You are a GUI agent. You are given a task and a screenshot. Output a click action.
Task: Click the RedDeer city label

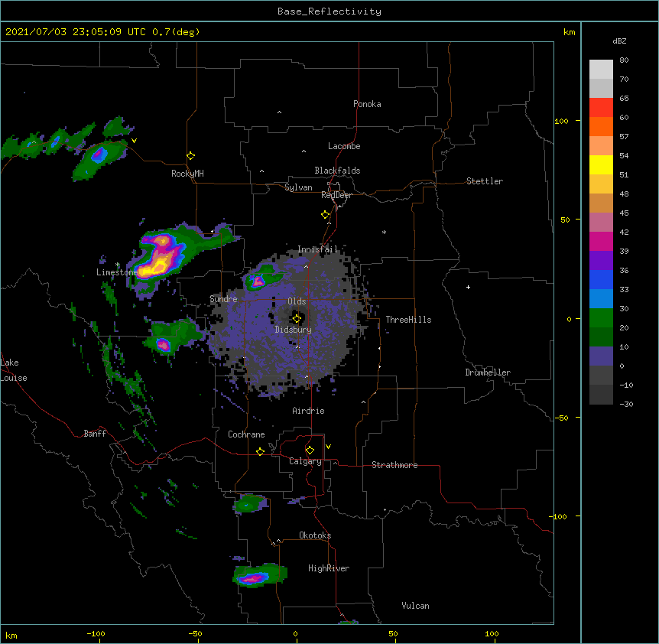336,195
